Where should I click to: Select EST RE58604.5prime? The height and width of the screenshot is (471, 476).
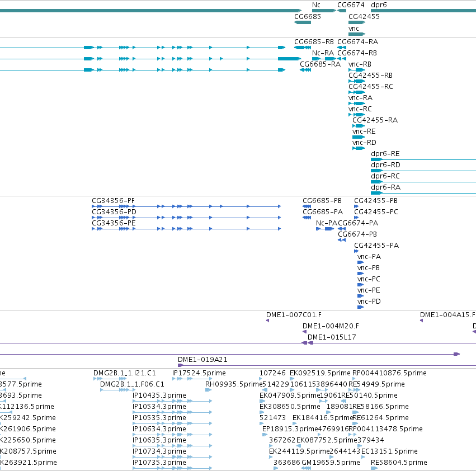coord(399,463)
